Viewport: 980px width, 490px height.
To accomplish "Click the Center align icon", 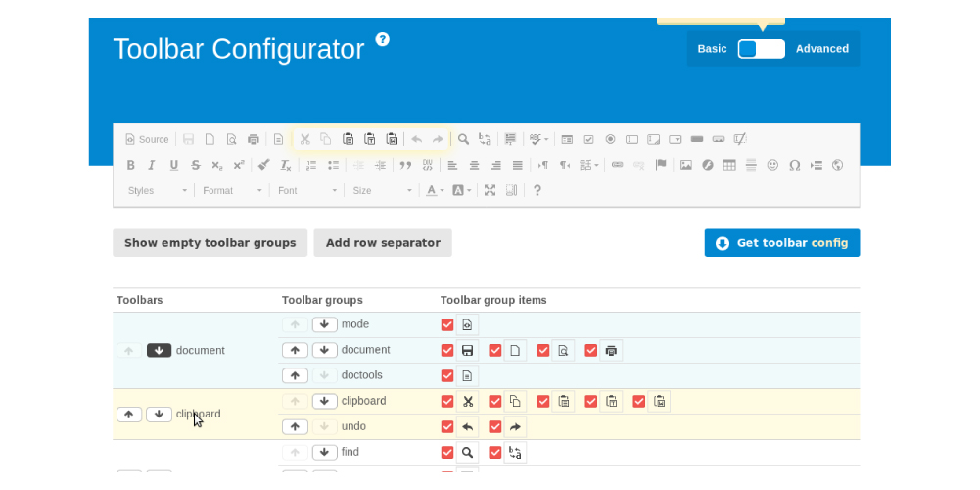I will (x=475, y=166).
